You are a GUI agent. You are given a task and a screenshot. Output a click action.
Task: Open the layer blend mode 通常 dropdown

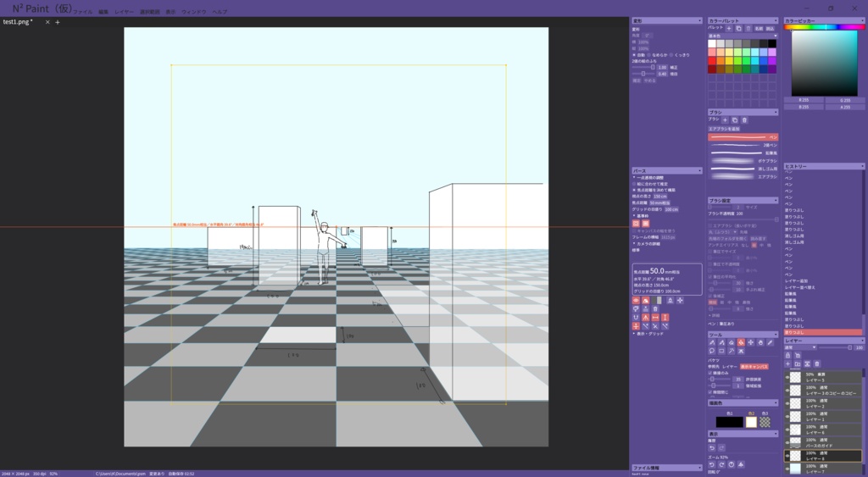pyautogui.click(x=800, y=347)
